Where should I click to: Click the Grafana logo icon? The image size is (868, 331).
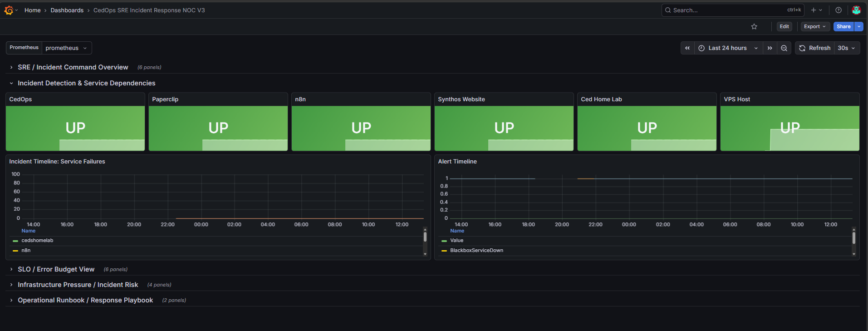pos(9,10)
